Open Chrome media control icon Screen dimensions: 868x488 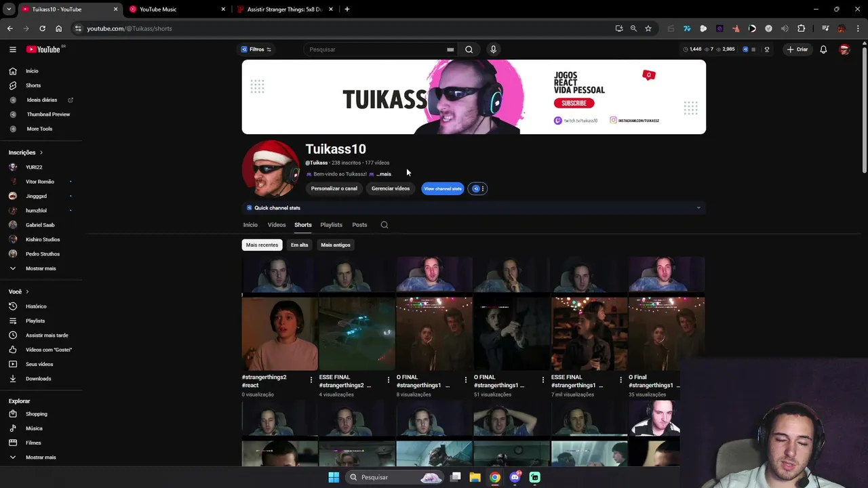825,28
